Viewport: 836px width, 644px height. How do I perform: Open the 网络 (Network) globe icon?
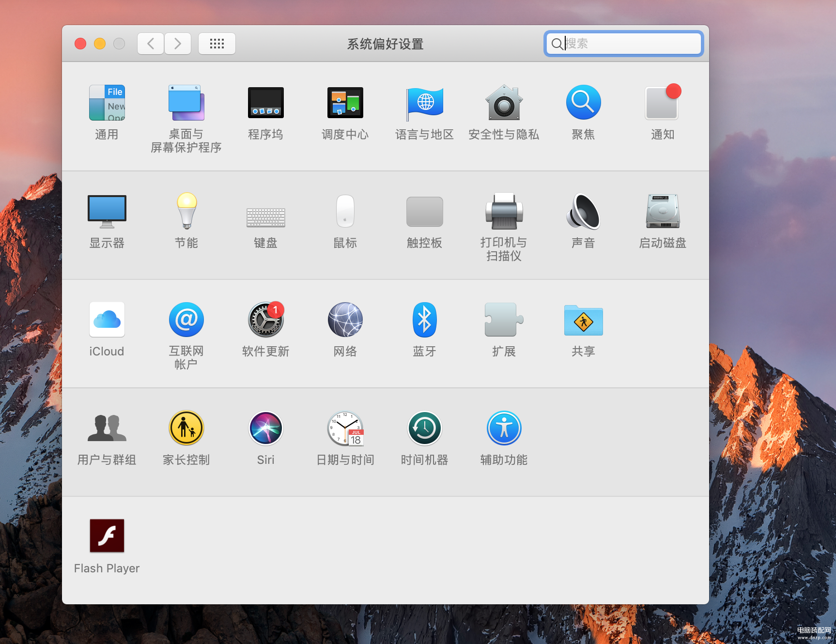point(345,320)
